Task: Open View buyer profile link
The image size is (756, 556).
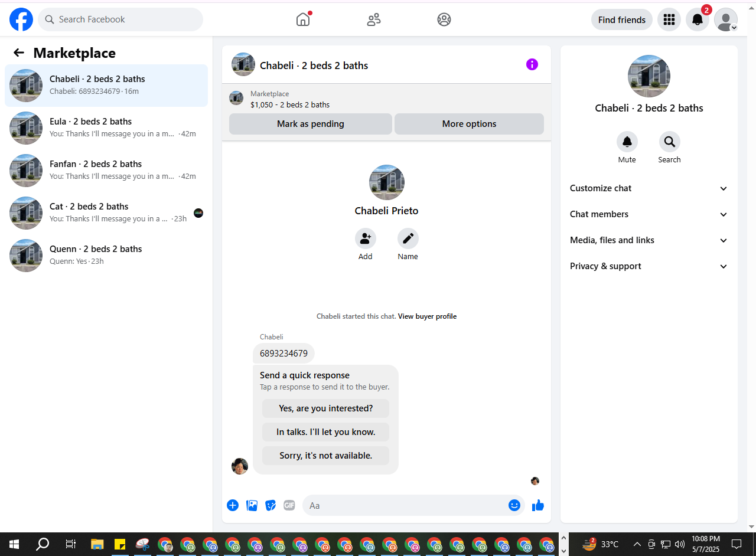Action: pos(427,316)
